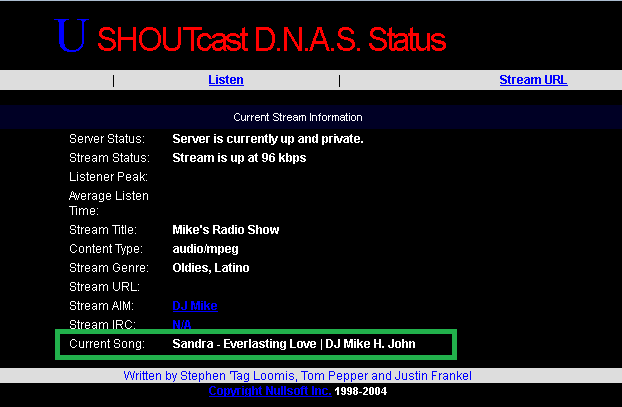
Task: Select the Current Stream Information header
Action: click(298, 117)
